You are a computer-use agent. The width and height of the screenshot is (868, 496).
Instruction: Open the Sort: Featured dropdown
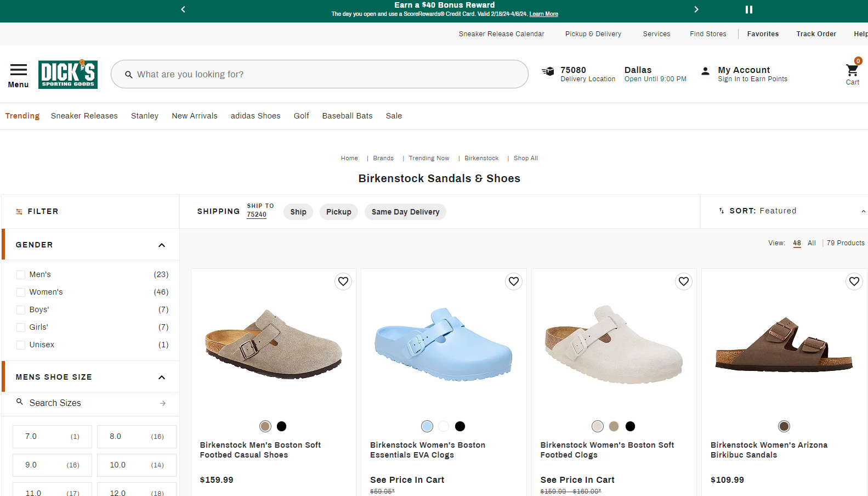[790, 211]
